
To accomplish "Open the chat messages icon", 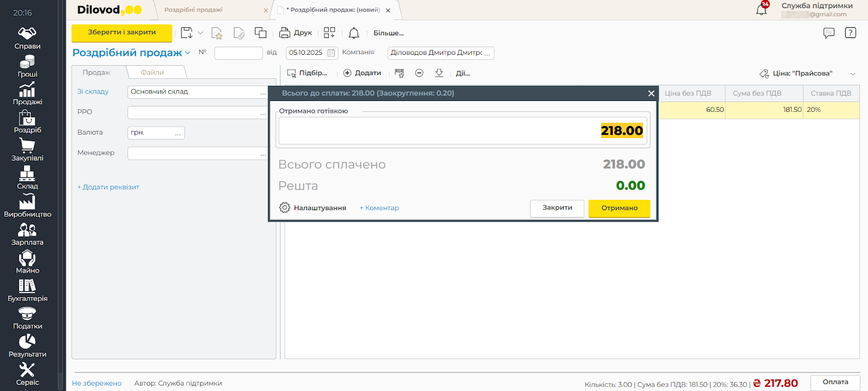I will (828, 33).
